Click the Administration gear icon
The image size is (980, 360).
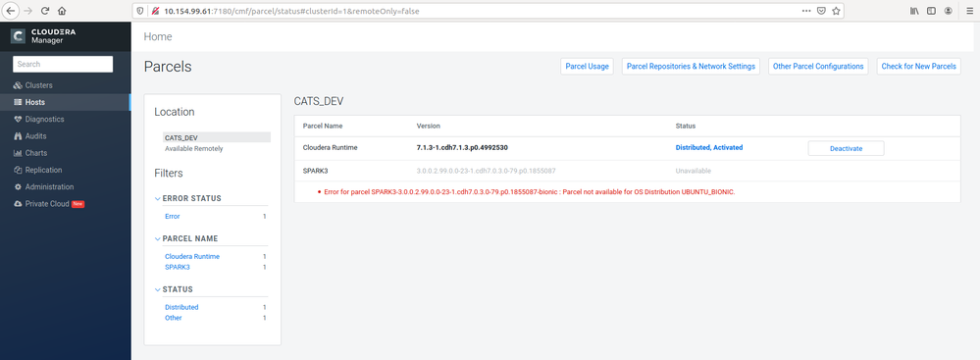(18, 187)
